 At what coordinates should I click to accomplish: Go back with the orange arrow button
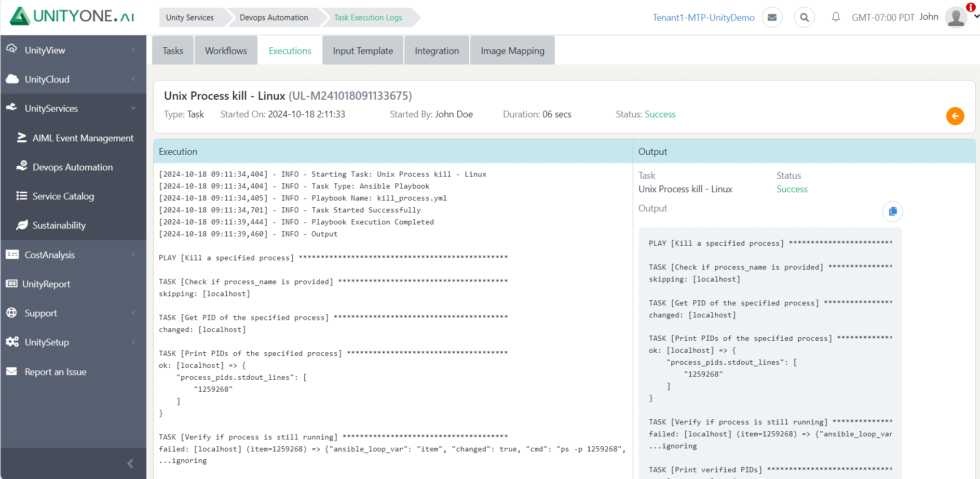[955, 116]
